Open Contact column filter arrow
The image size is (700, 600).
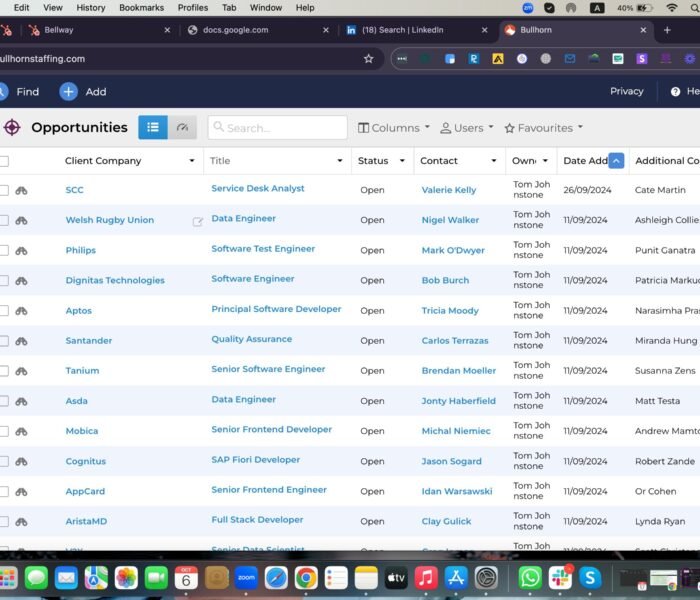[x=494, y=161]
